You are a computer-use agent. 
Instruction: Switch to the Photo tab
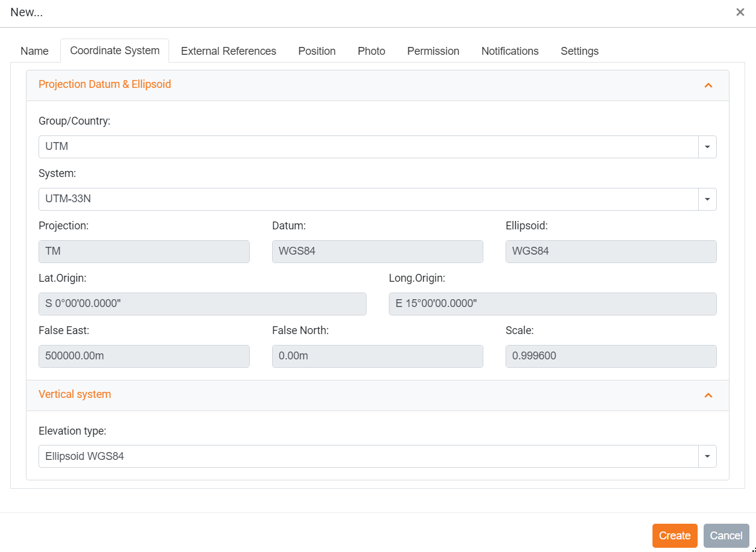pyautogui.click(x=371, y=51)
